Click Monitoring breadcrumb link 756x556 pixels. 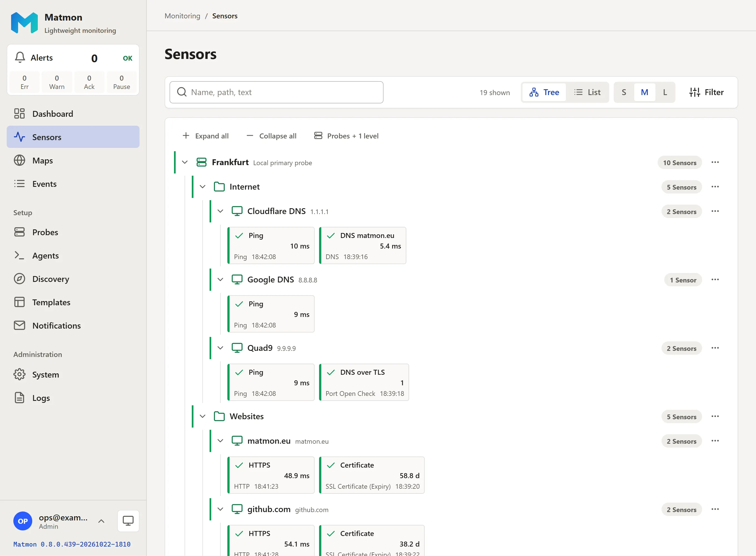point(182,16)
